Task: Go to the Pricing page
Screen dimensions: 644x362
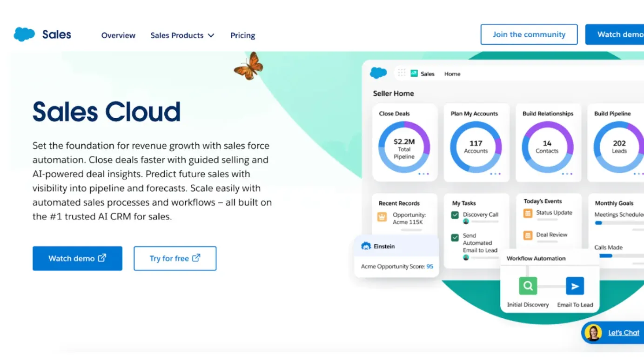Action: [x=242, y=35]
